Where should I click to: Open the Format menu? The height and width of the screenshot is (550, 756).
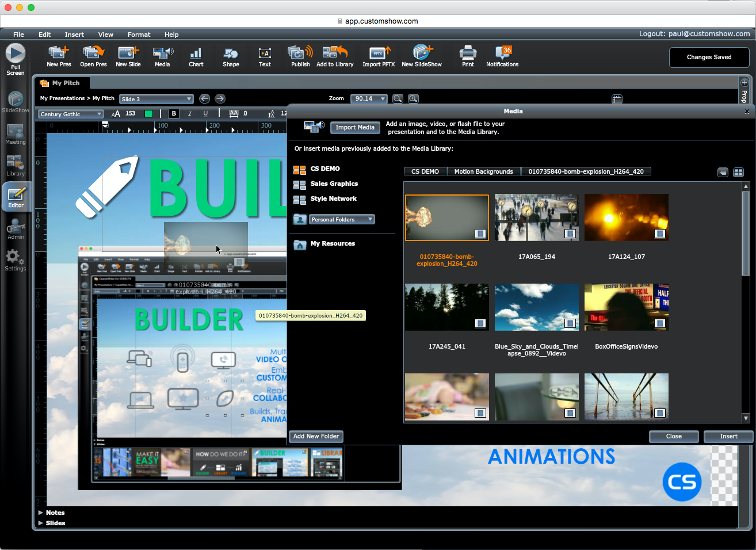(x=139, y=35)
